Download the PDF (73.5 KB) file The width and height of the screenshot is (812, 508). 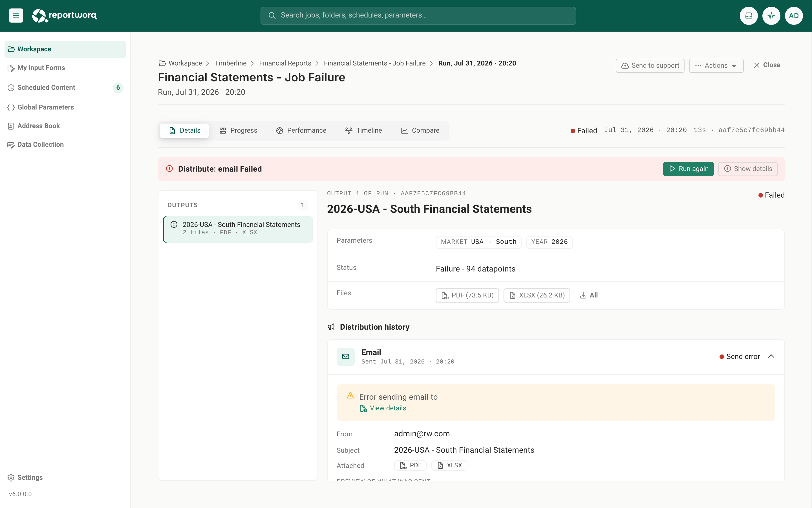click(467, 295)
